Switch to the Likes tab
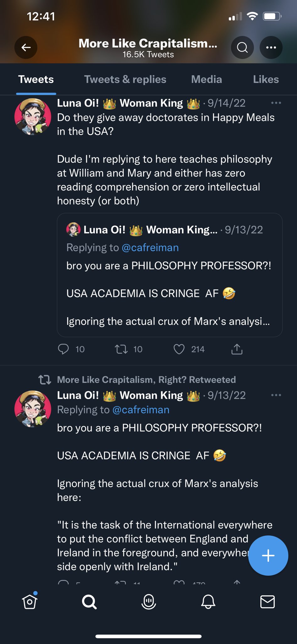The height and width of the screenshot is (644, 297). pyautogui.click(x=266, y=79)
